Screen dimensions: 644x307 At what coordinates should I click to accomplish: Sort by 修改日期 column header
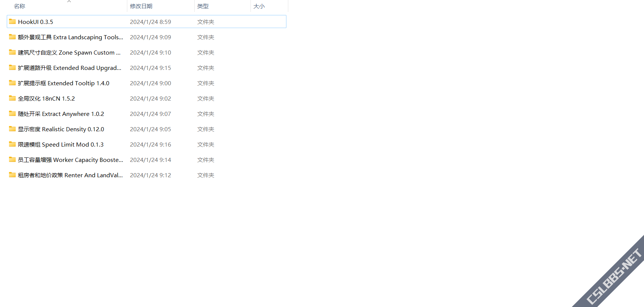(141, 6)
